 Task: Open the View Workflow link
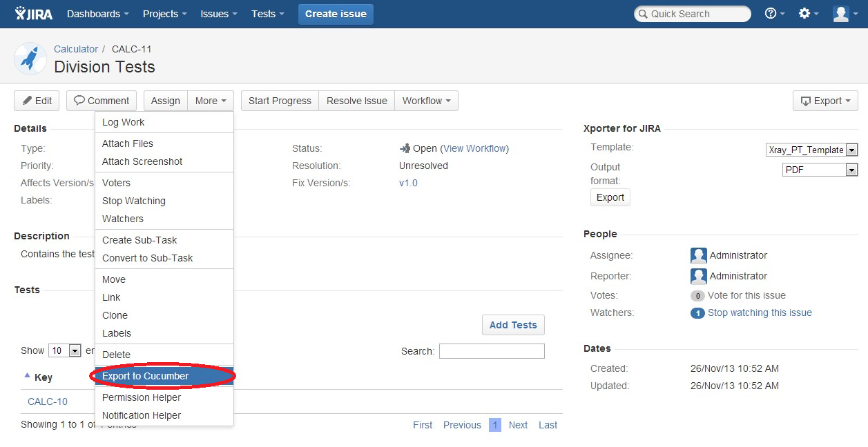tap(474, 148)
